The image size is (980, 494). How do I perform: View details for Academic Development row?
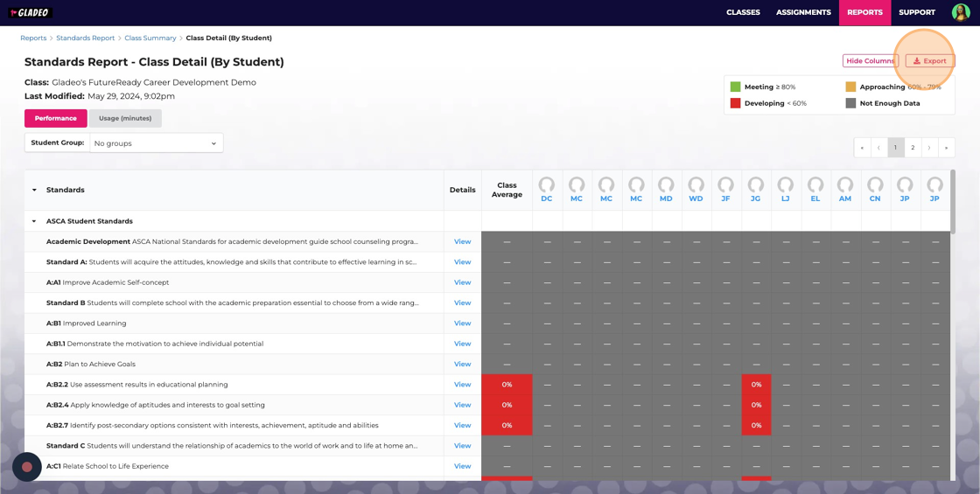pos(463,241)
